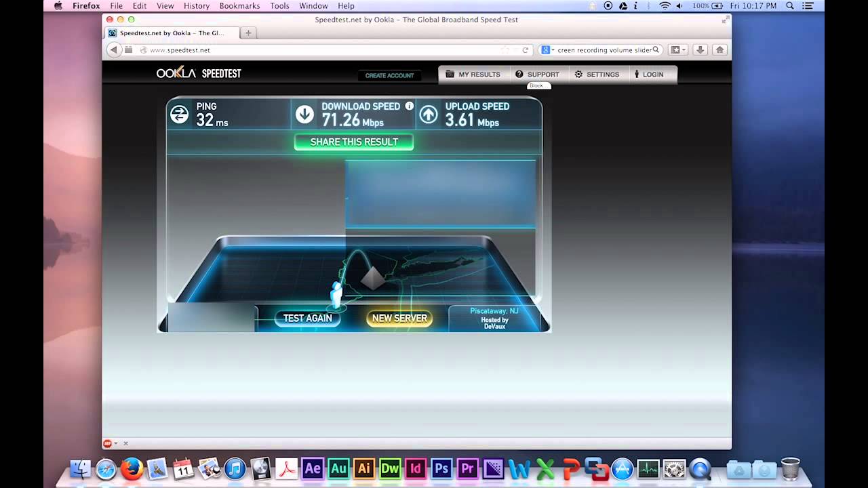The image size is (868, 488).
Task: Click the TEST AGAIN button
Action: pos(308,318)
